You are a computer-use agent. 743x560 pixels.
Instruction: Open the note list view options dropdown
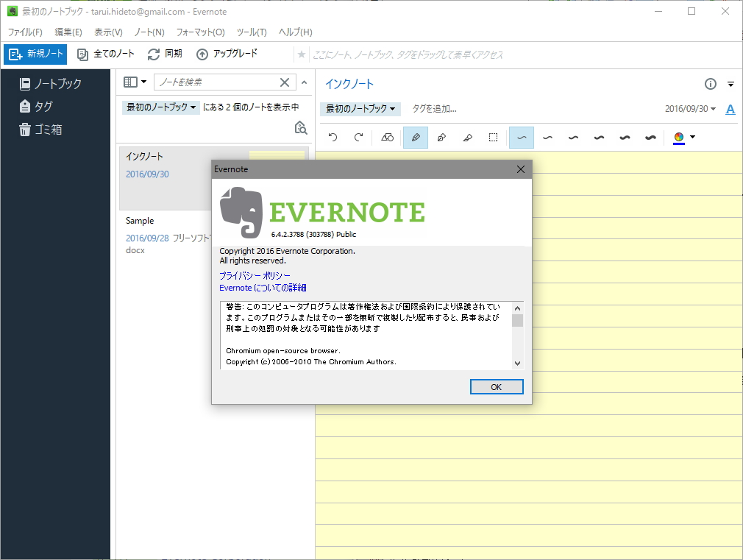click(x=136, y=82)
